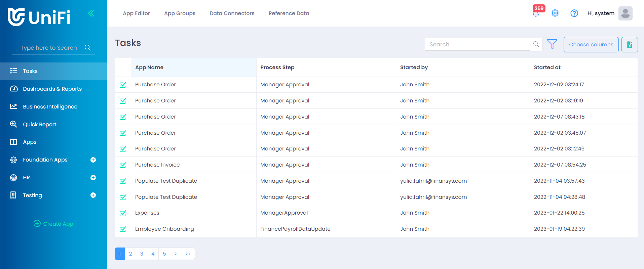The image size is (644, 269).
Task: Open the help question-mark icon
Action: [x=574, y=13]
